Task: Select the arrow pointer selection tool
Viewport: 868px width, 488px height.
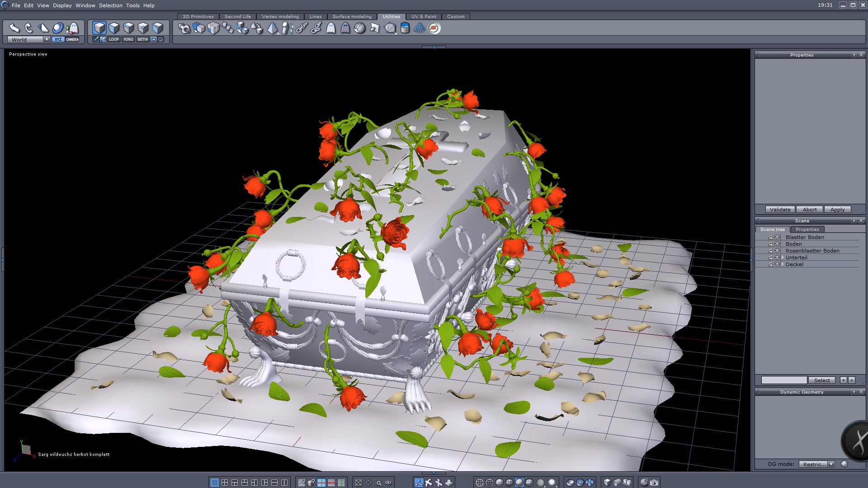Action: point(14,28)
